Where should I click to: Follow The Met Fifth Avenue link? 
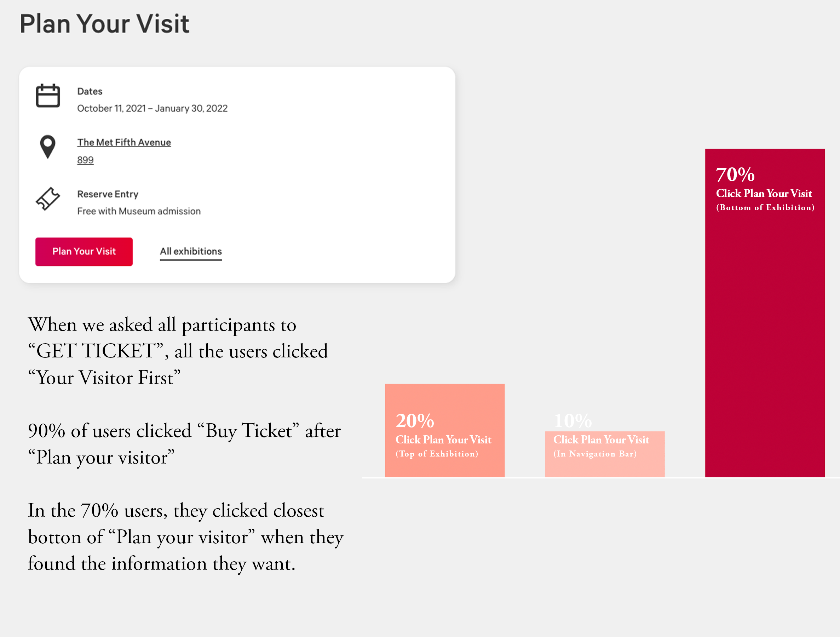[124, 143]
